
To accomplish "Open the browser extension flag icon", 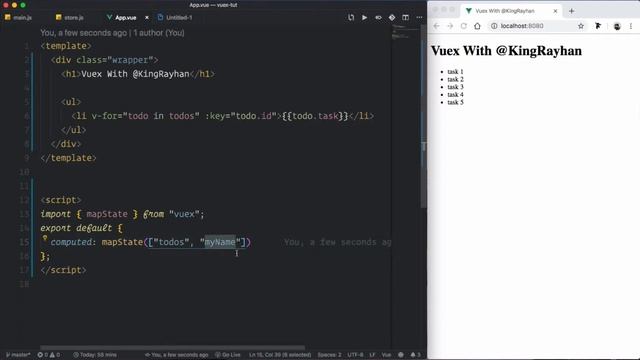I will [x=598, y=26].
